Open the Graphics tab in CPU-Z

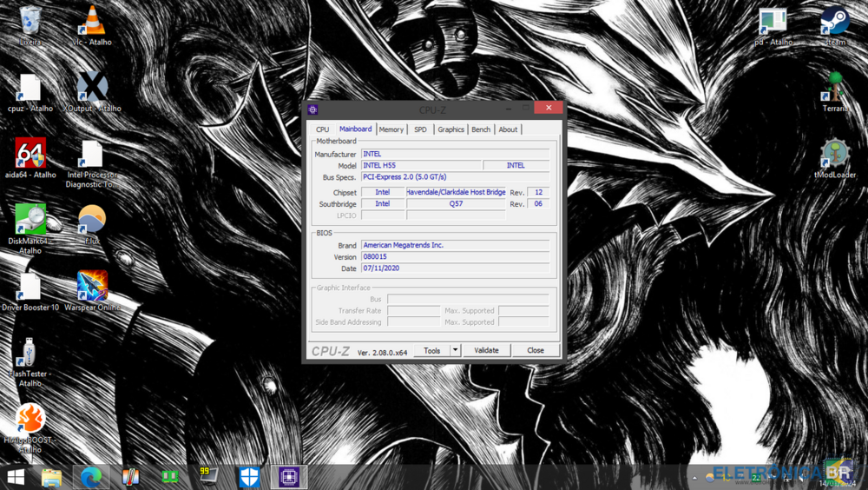[x=450, y=129]
